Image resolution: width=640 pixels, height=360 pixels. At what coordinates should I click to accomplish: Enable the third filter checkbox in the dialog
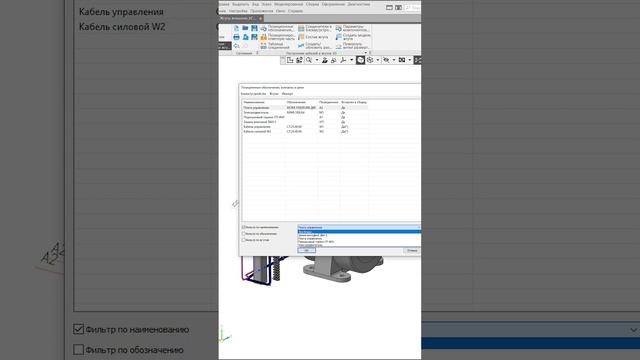244,240
